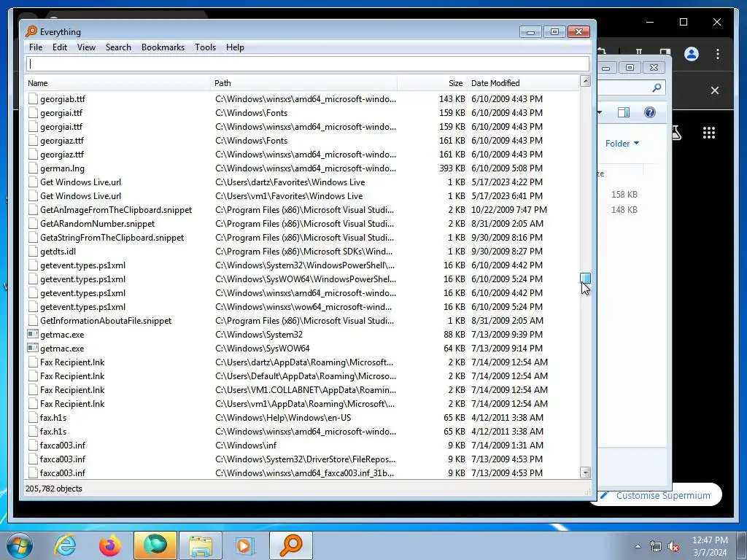
Task: Select Fax Recipient.lnk in Users\dartz row
Action: pyautogui.click(x=72, y=362)
